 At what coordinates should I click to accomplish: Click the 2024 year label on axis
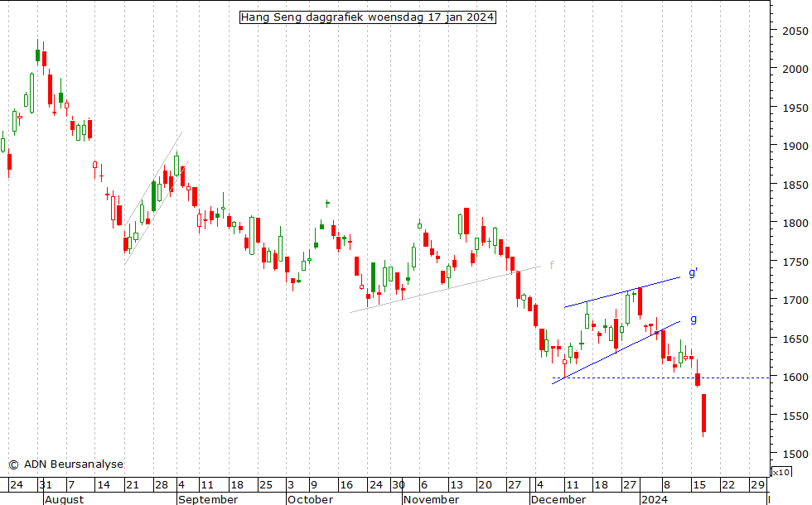click(x=653, y=499)
